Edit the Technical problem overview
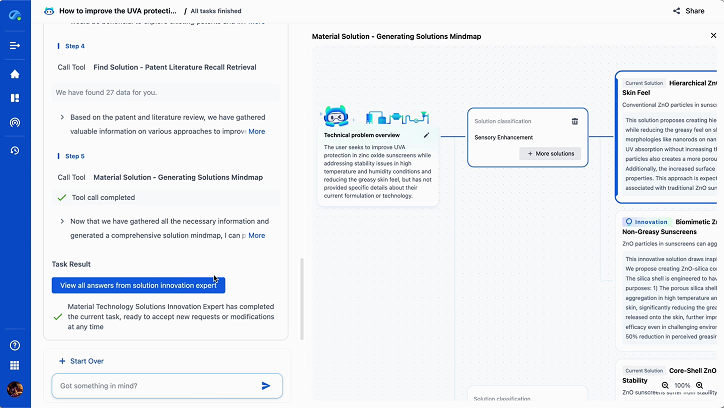Screen dimensions: 724x408 [x=426, y=135]
